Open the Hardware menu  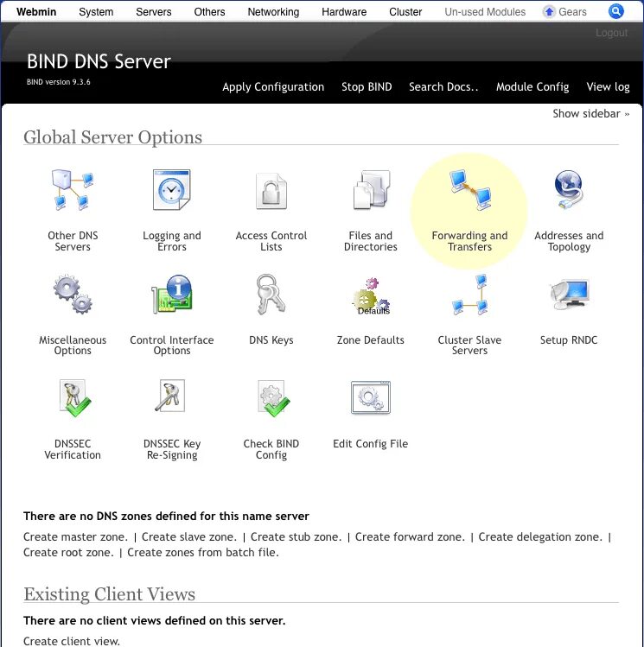coord(344,11)
